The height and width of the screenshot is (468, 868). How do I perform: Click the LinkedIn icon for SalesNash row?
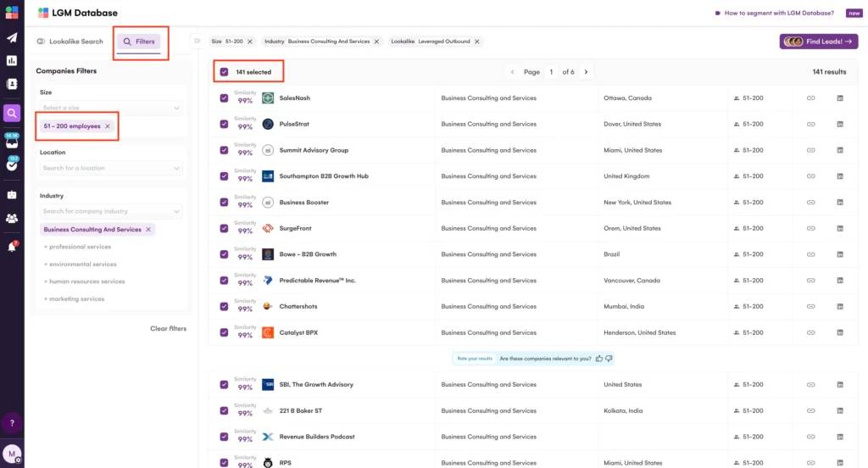pyautogui.click(x=840, y=98)
